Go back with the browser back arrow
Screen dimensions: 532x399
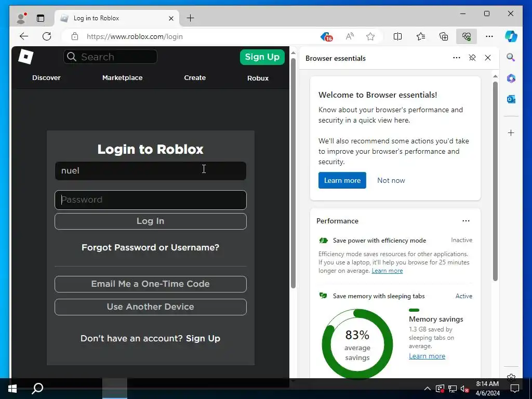click(24, 36)
